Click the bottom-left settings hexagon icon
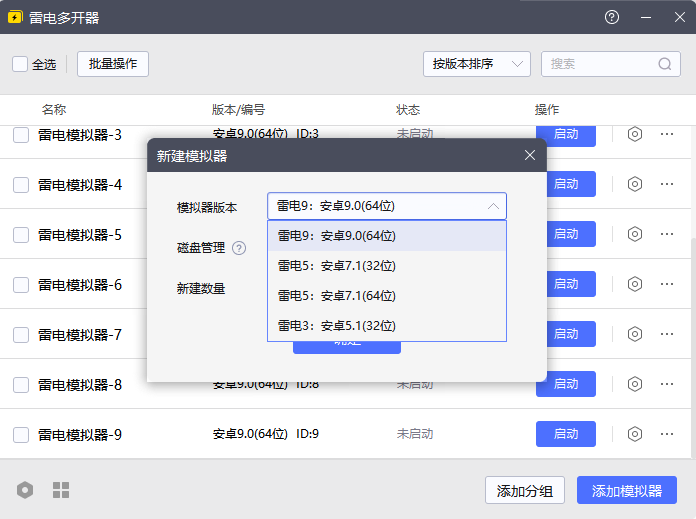Screen dimensions: 696x519 pyautogui.click(x=25, y=490)
